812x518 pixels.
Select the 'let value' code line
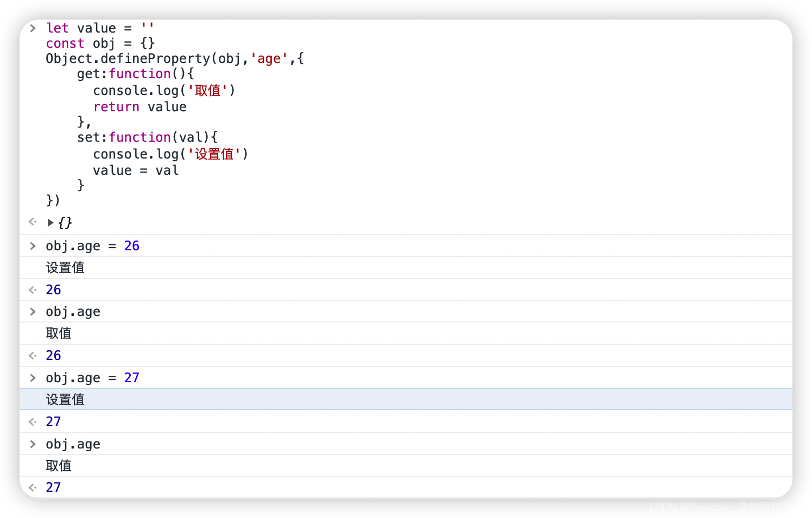tap(100, 28)
